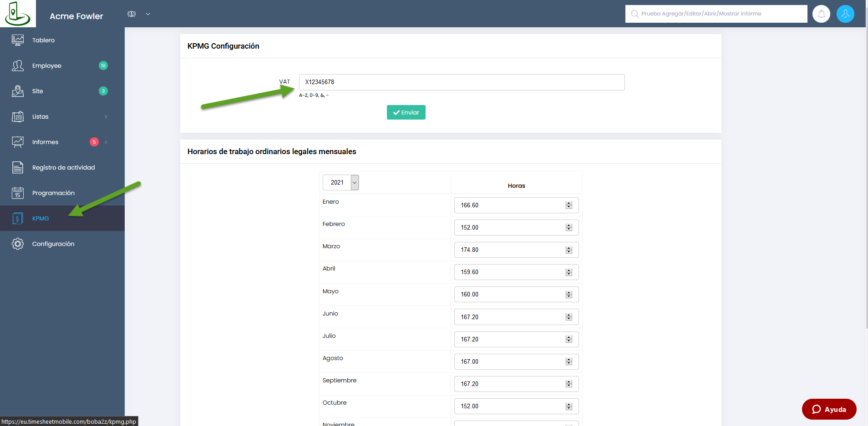Viewport: 868px width, 426px height.
Task: Click the Octubre hours field
Action: pyautogui.click(x=516, y=406)
